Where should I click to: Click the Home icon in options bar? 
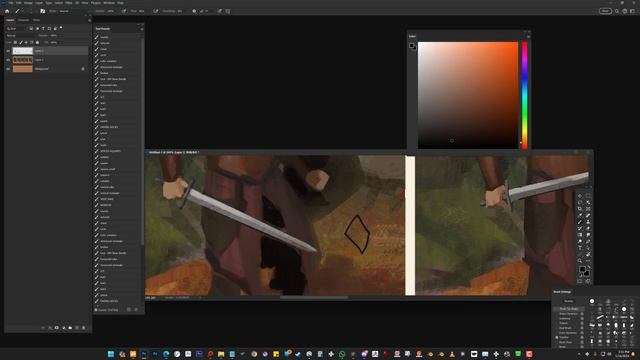pos(7,11)
